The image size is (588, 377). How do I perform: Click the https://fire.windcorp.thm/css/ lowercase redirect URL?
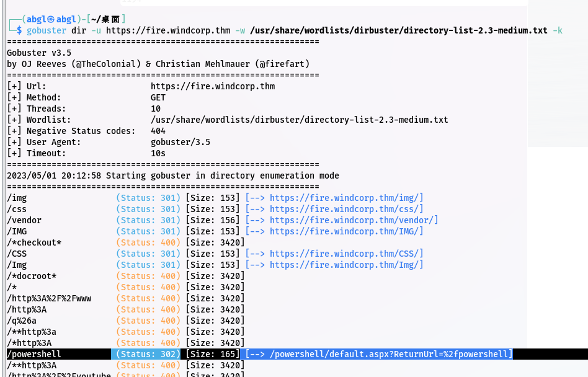346,209
